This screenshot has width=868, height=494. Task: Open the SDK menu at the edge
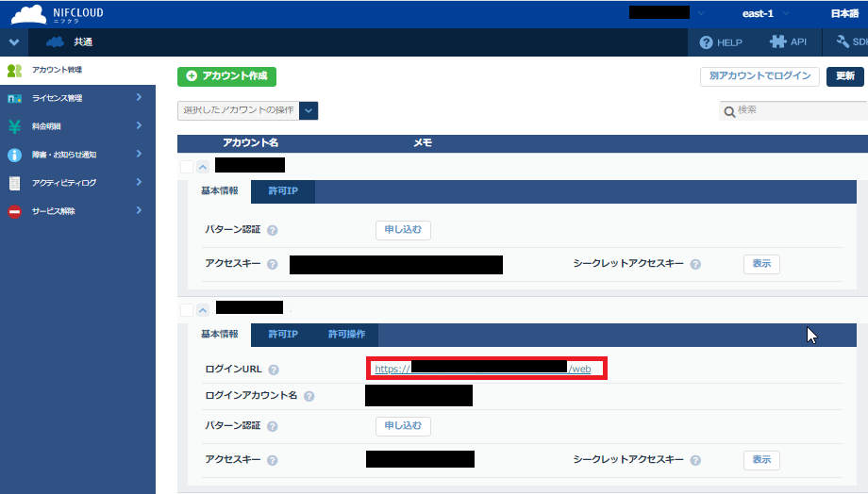pos(851,42)
